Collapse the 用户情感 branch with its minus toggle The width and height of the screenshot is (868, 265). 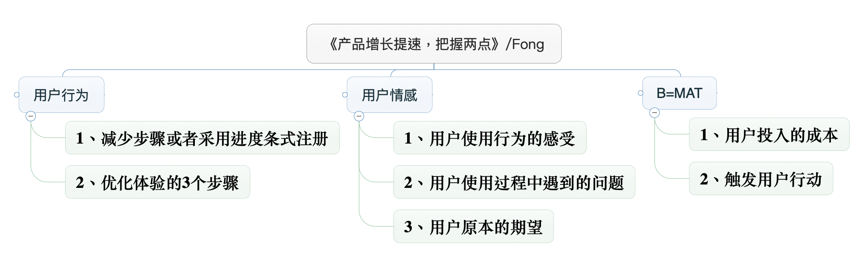coord(359,116)
